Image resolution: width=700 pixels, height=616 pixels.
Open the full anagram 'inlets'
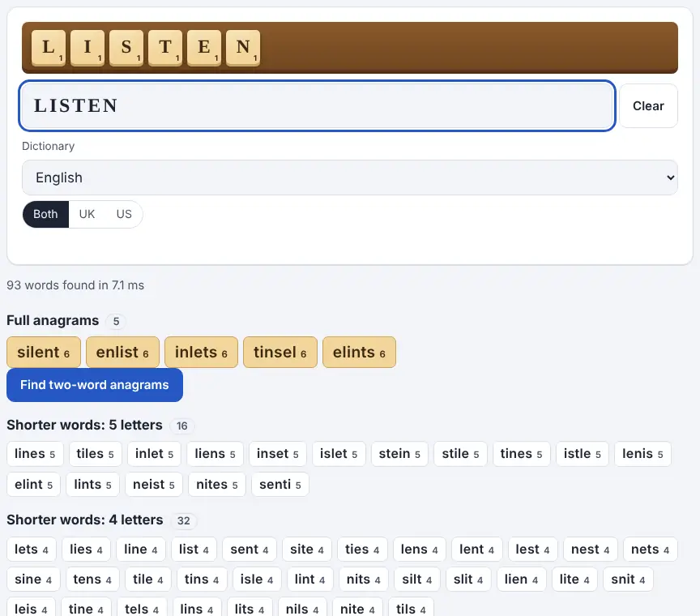(x=202, y=353)
